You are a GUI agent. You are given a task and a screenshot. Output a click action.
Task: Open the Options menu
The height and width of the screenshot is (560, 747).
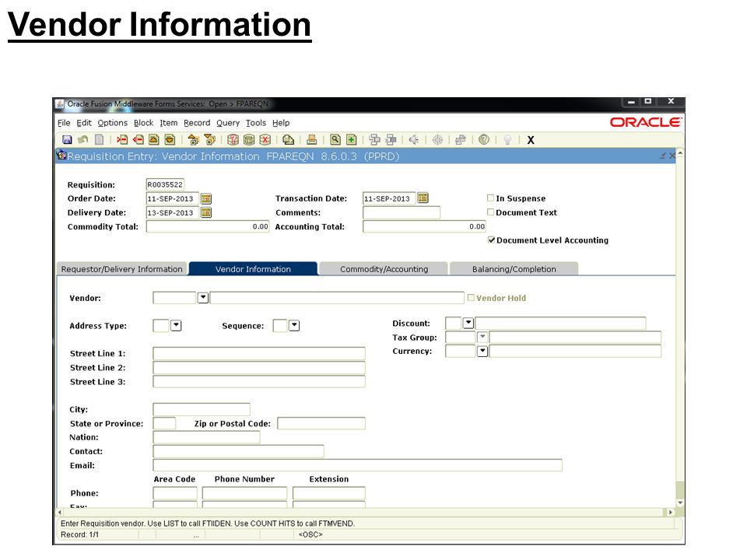pos(113,123)
